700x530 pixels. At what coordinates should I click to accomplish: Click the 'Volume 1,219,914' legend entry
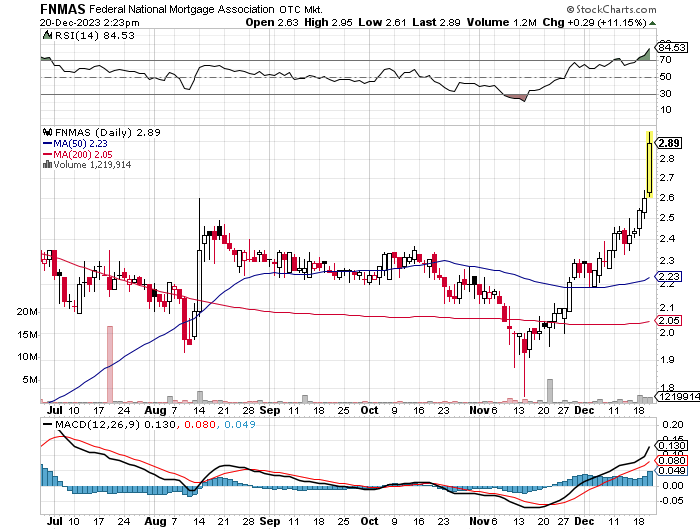(92, 165)
